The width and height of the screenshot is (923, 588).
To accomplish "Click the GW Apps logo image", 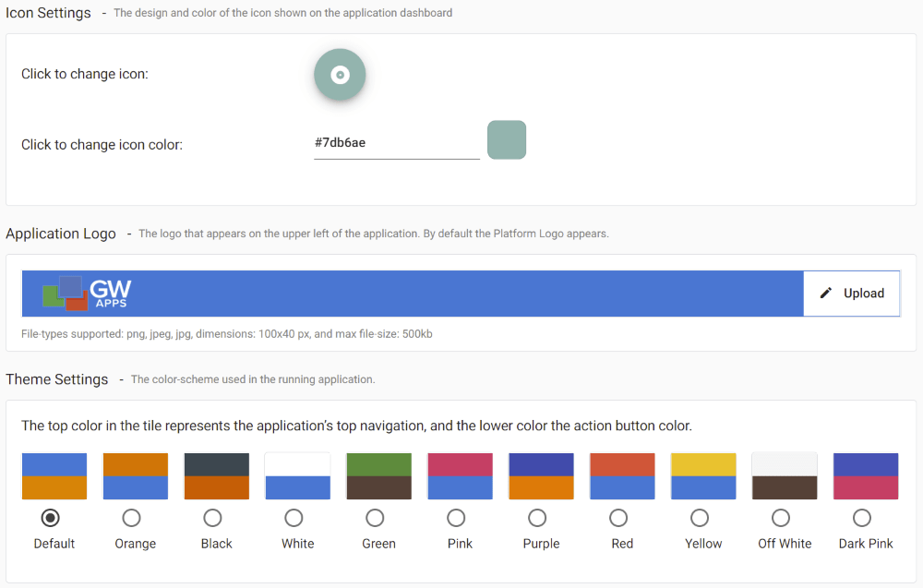I will click(x=86, y=294).
